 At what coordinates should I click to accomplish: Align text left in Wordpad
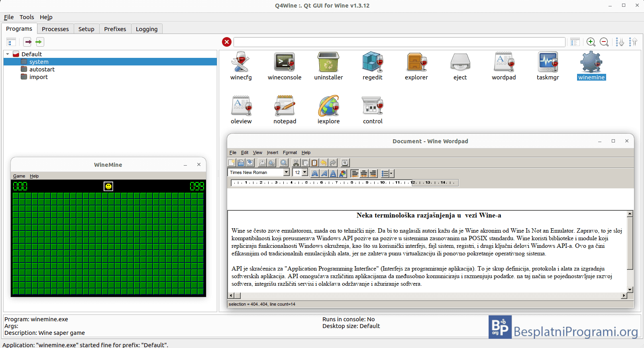[x=355, y=173]
